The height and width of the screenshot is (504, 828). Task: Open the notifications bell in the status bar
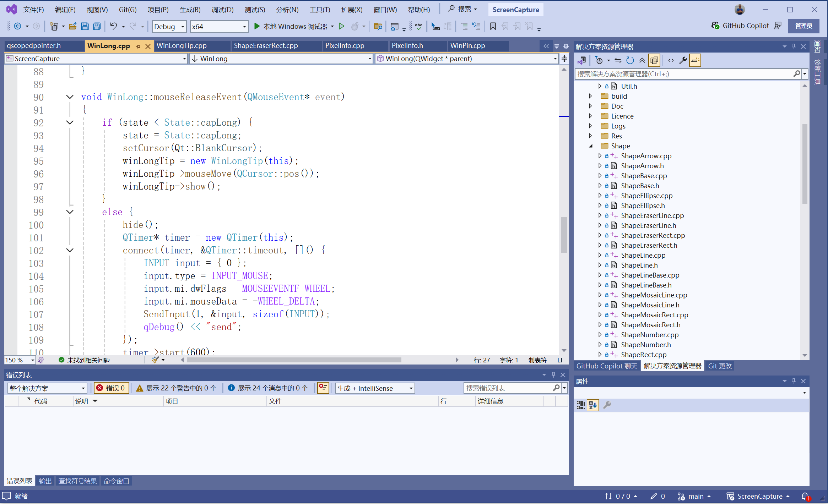pyautogui.click(x=805, y=496)
